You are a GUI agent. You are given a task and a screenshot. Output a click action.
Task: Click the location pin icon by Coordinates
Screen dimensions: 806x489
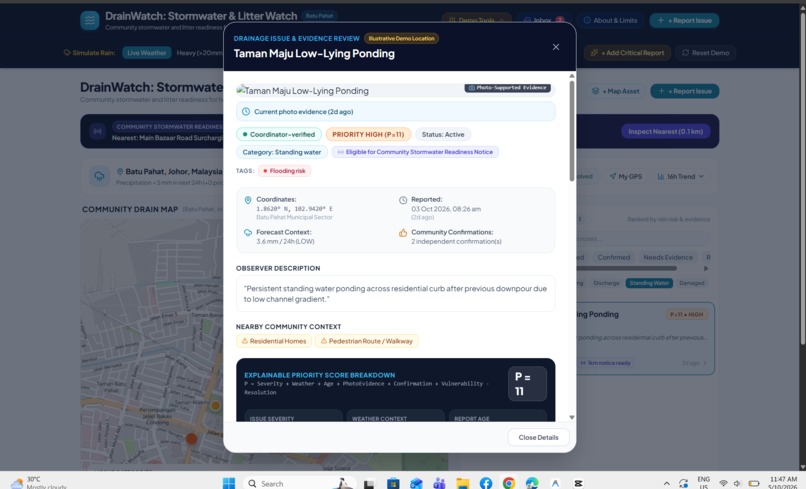coord(248,200)
